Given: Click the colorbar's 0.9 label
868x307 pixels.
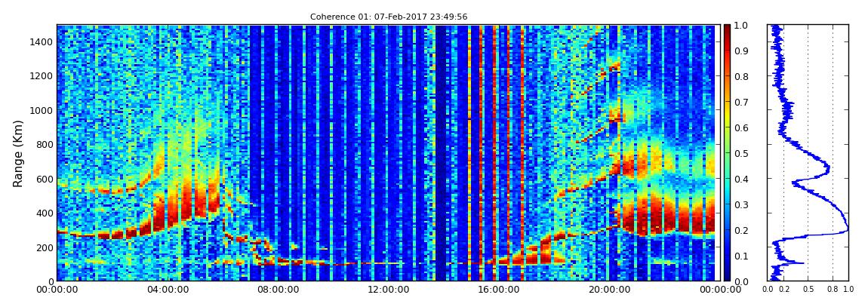Looking at the screenshot, I should (740, 51).
